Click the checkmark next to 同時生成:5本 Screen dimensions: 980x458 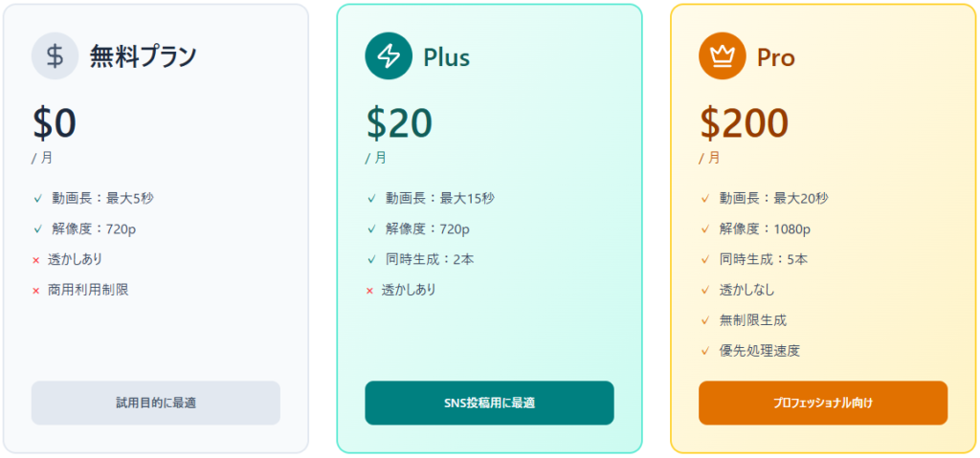[705, 260]
